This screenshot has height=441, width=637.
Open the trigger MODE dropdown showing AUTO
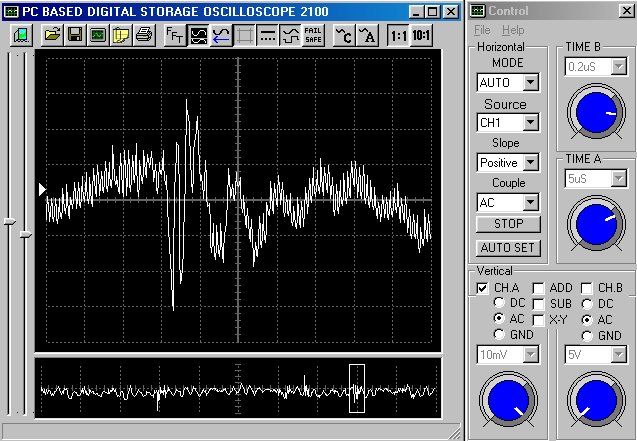(x=530, y=82)
